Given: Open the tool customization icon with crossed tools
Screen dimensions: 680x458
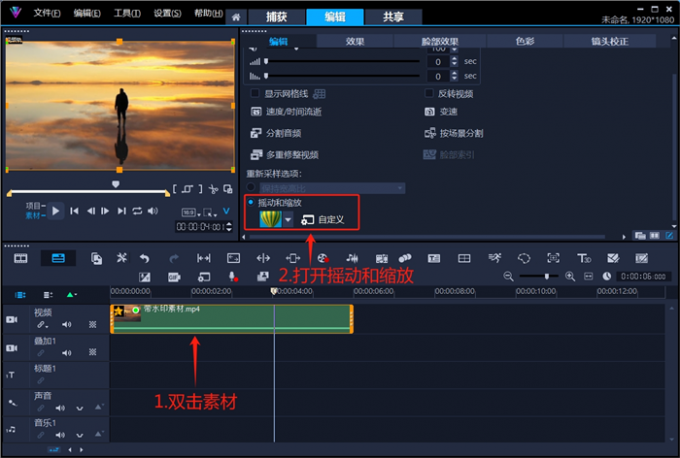Looking at the screenshot, I should point(122,258).
